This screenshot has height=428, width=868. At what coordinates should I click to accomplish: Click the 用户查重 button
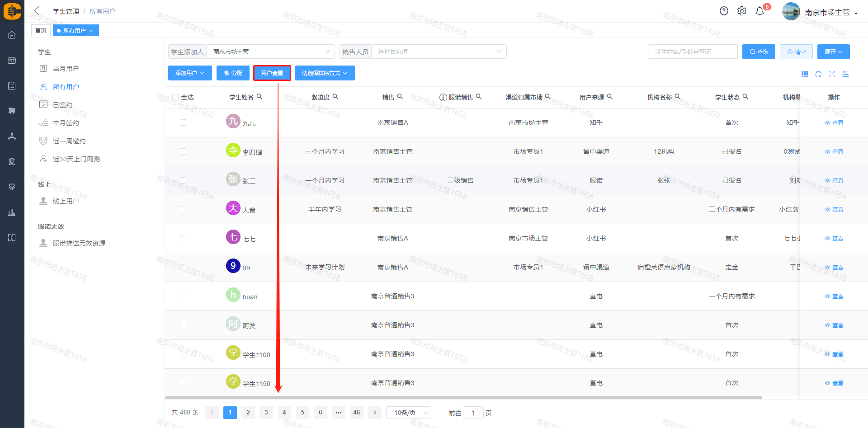[272, 73]
